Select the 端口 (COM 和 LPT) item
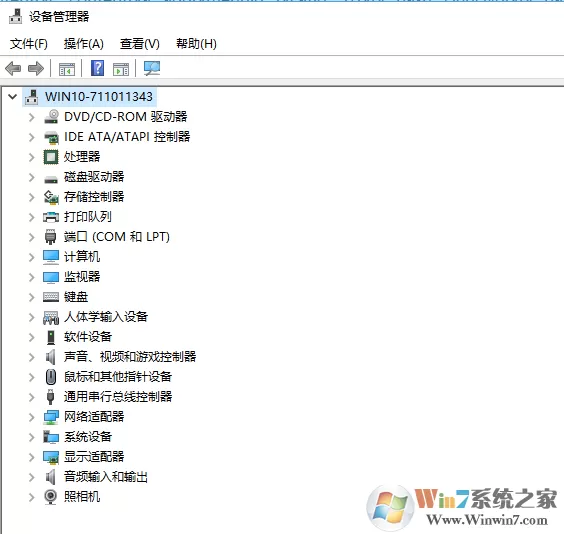Screen dimensions: 564x534 click(x=117, y=237)
